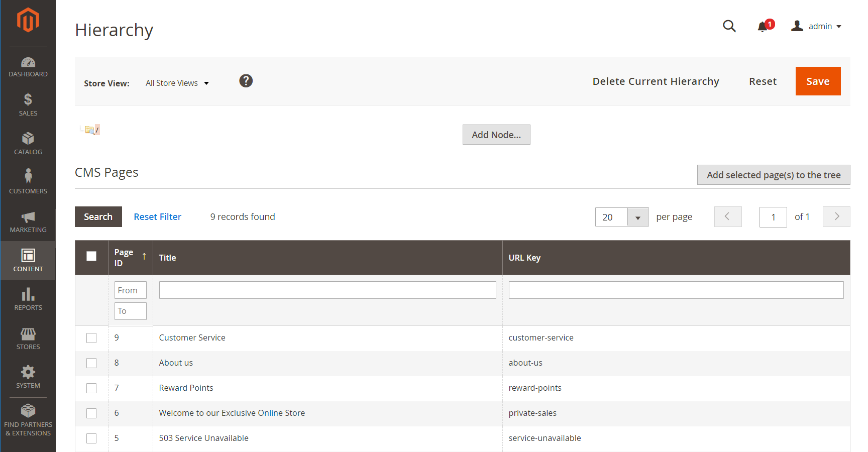Open Find Partners & Extensions
The height and width of the screenshot is (452, 868).
[28, 420]
